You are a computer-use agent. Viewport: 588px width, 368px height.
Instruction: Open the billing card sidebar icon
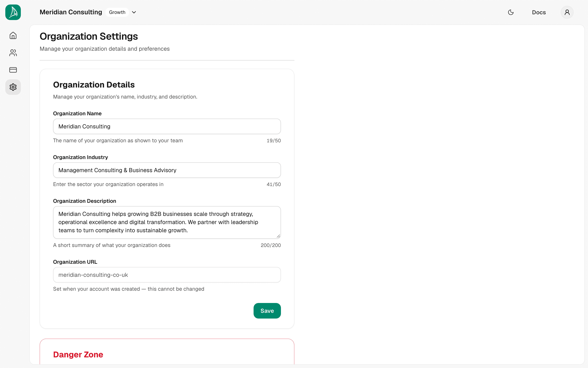[13, 70]
